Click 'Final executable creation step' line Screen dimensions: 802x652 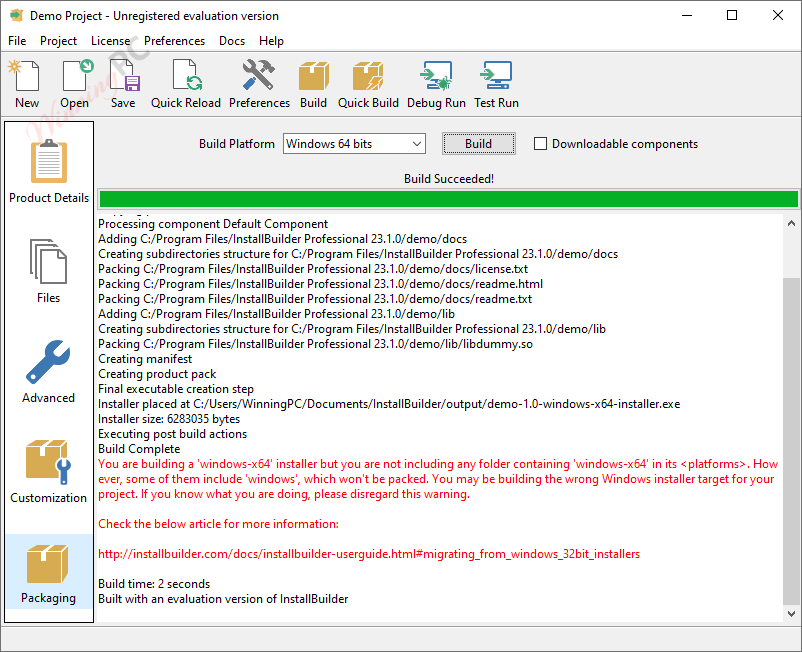(176, 389)
